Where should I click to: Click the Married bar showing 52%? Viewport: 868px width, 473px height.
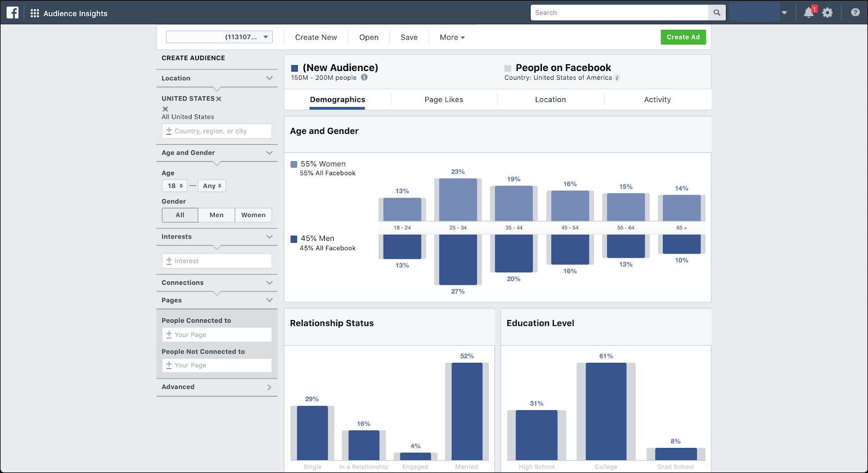tap(467, 412)
